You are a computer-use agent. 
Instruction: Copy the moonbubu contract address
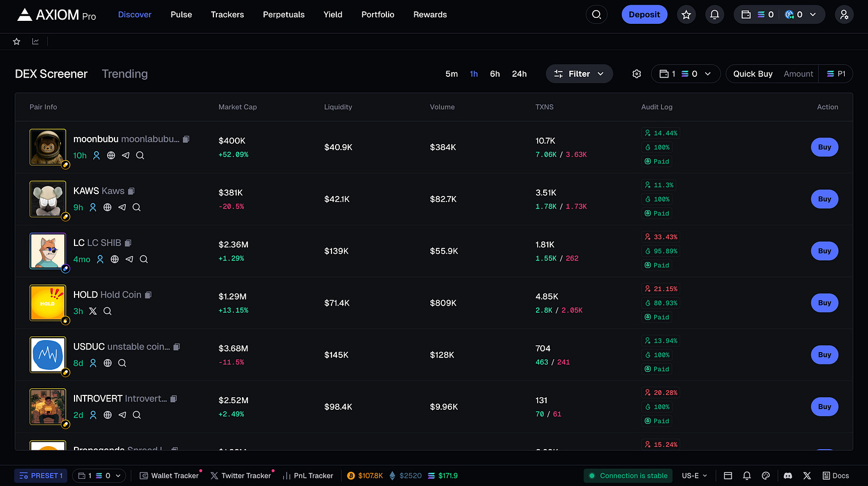pos(186,139)
